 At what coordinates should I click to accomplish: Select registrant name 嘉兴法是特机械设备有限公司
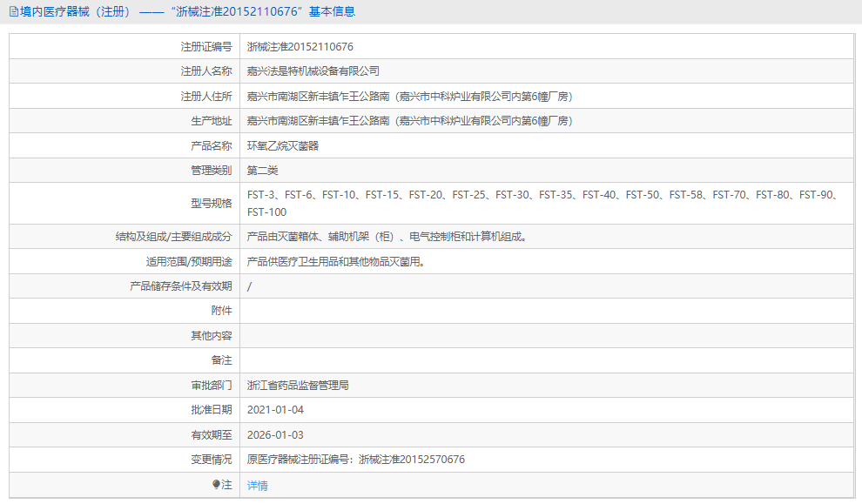(313, 71)
